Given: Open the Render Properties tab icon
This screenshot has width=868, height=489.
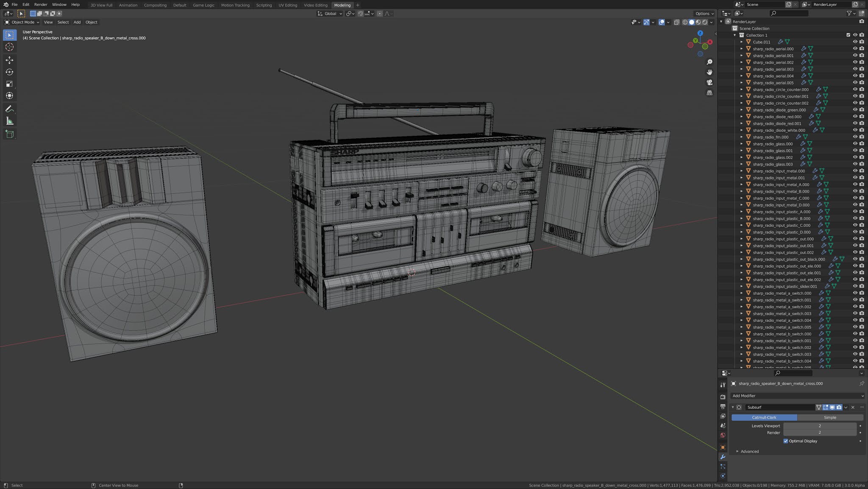Looking at the screenshot, I should click(723, 397).
